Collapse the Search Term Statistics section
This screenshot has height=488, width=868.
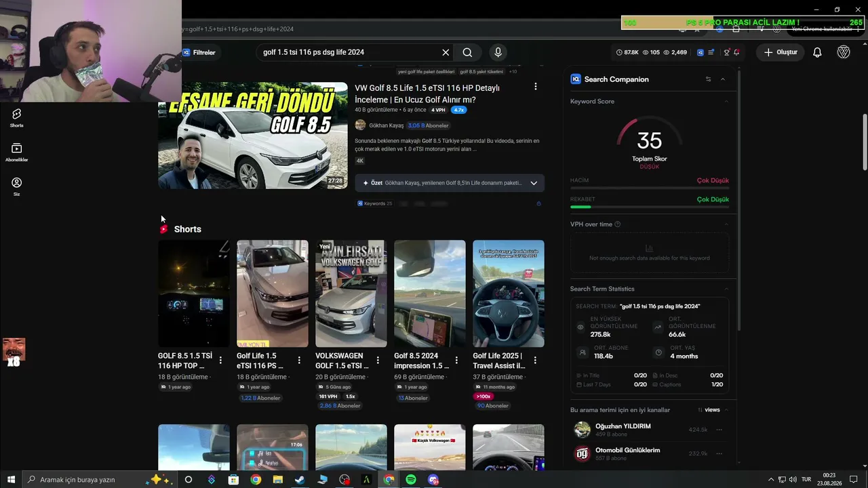pyautogui.click(x=726, y=289)
